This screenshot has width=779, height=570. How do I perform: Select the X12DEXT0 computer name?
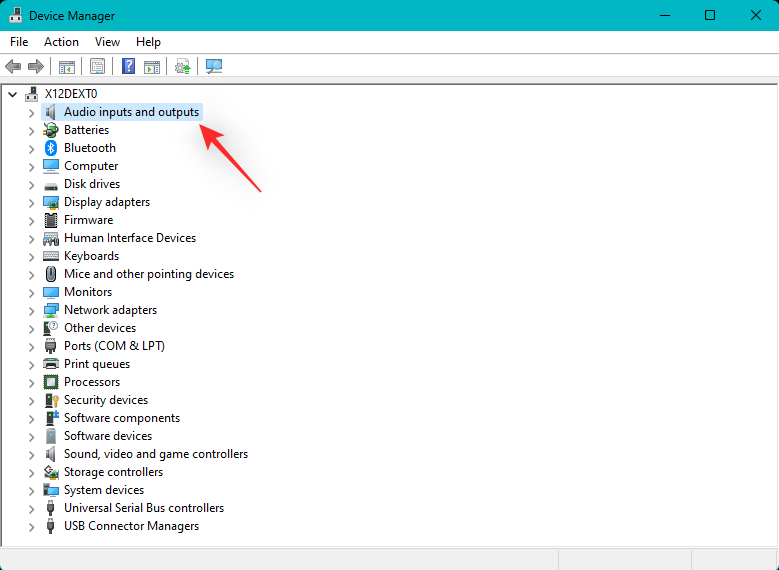[71, 94]
